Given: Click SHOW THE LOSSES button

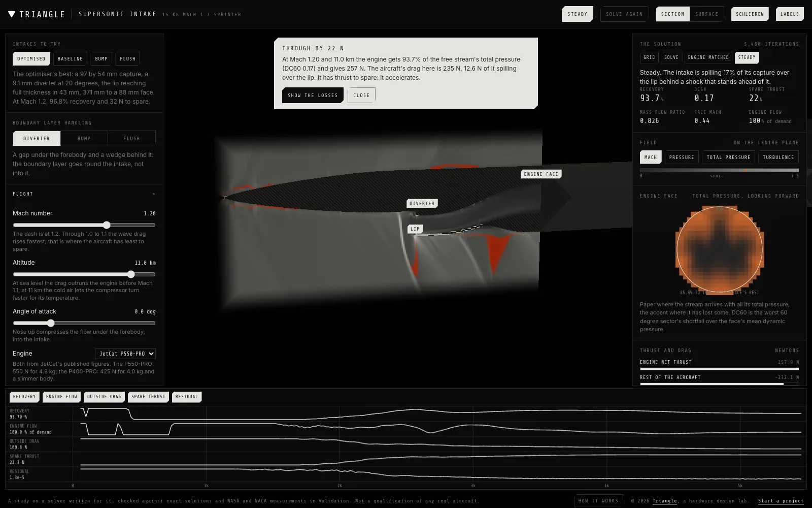Looking at the screenshot, I should point(313,96).
